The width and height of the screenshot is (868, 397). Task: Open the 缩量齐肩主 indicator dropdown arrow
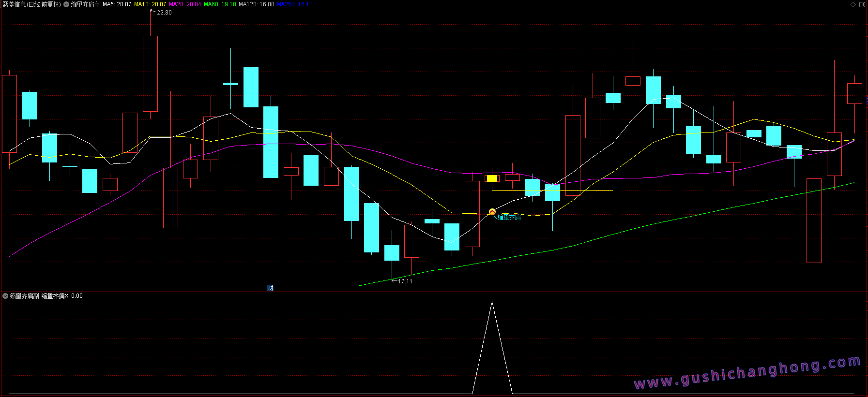pos(66,4)
